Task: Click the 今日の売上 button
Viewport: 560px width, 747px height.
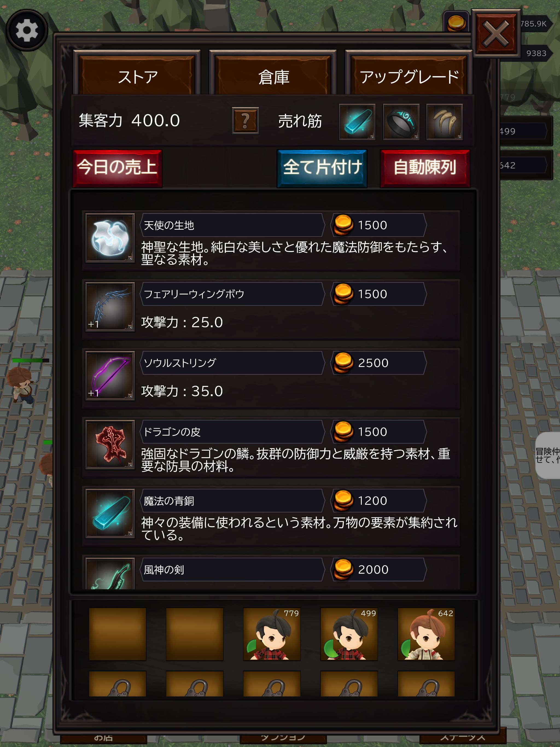Action: click(117, 168)
